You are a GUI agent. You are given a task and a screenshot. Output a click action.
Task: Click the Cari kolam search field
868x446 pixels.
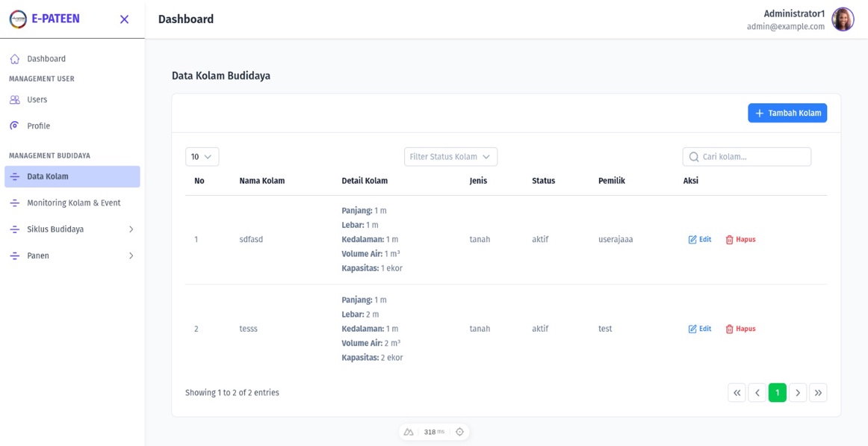click(747, 157)
